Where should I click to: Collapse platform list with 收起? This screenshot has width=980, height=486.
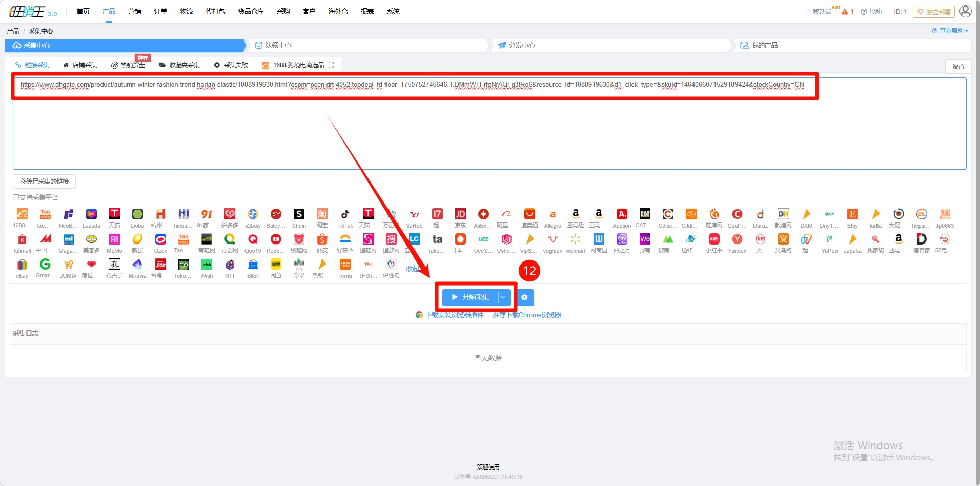coord(412,269)
